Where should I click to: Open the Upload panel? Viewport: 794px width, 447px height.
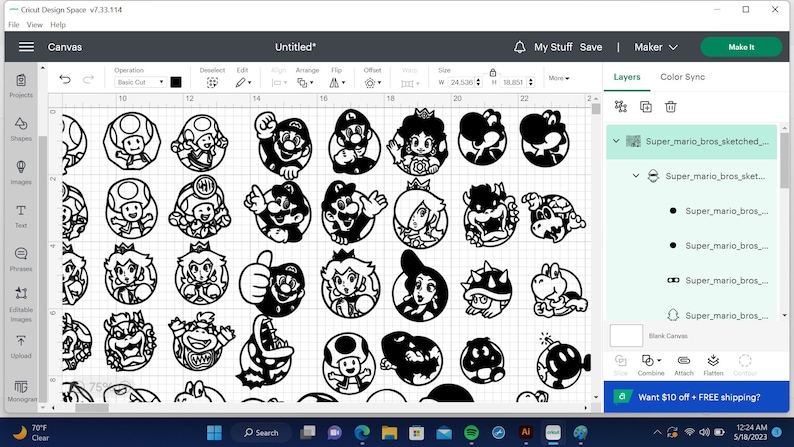(21, 347)
